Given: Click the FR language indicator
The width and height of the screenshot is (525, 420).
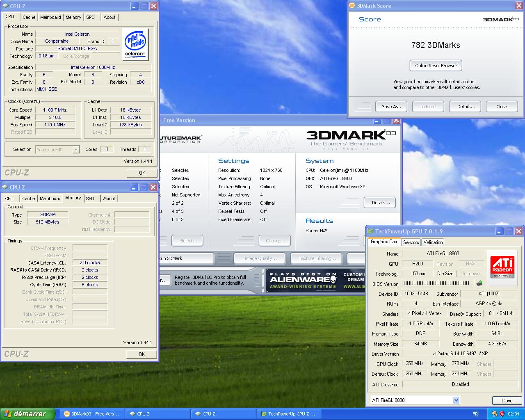Looking at the screenshot, I should click(475, 414).
